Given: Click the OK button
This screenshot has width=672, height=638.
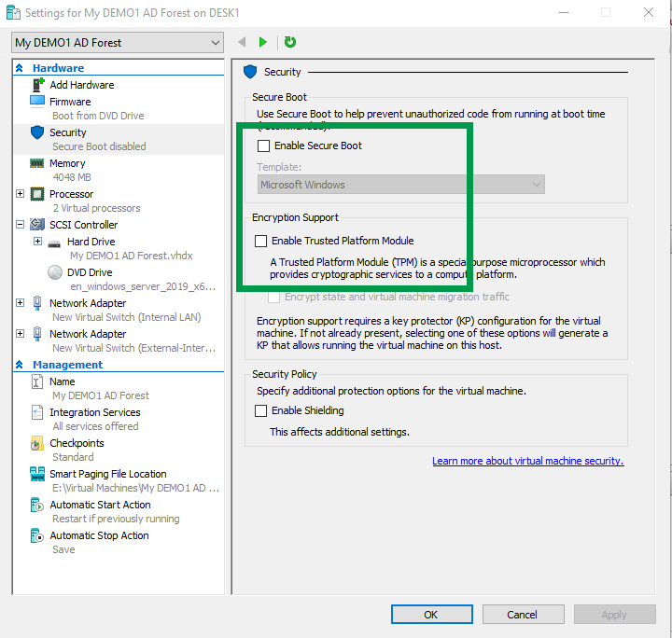Looking at the screenshot, I should [x=430, y=615].
